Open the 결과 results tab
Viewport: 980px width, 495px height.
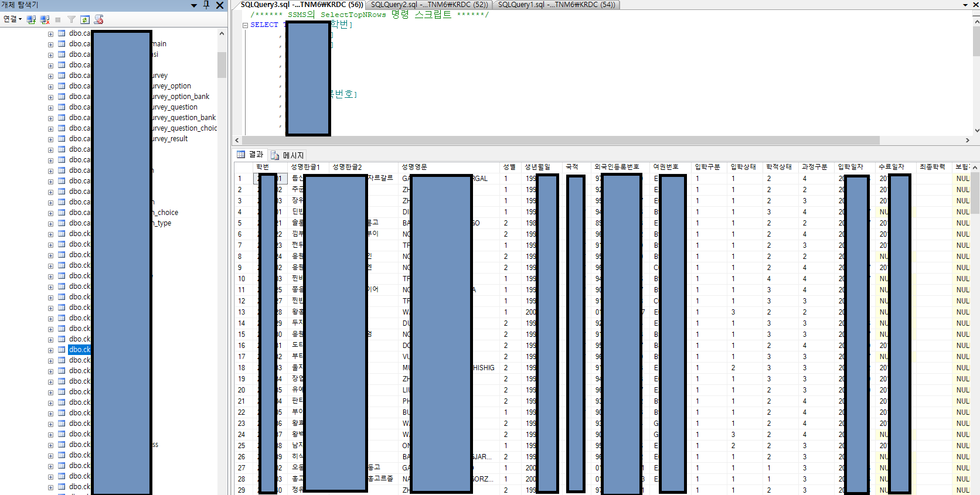[x=250, y=155]
